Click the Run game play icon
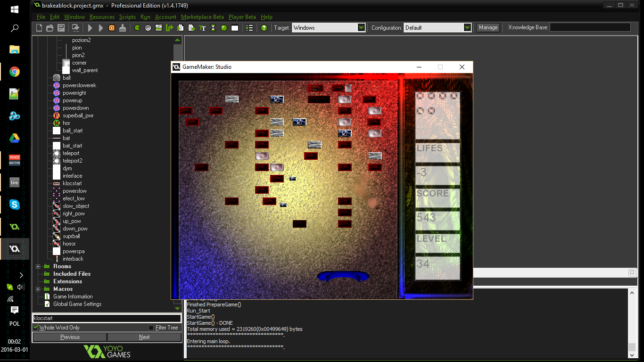 pos(90,28)
